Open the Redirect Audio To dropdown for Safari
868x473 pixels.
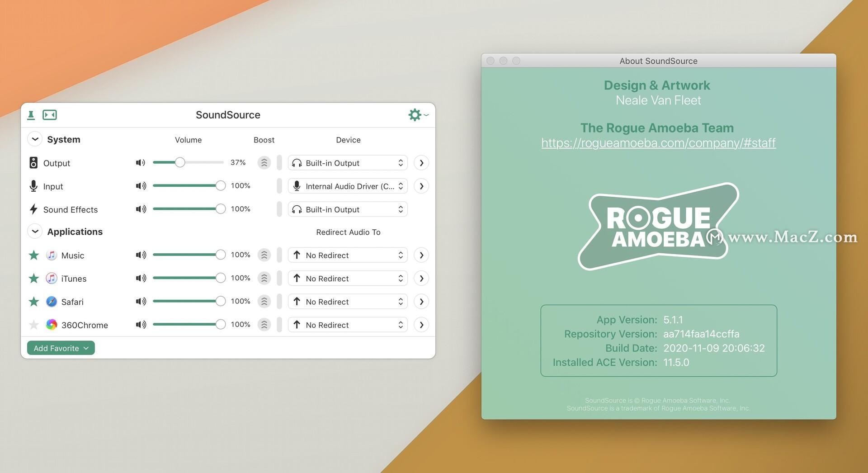[347, 301]
